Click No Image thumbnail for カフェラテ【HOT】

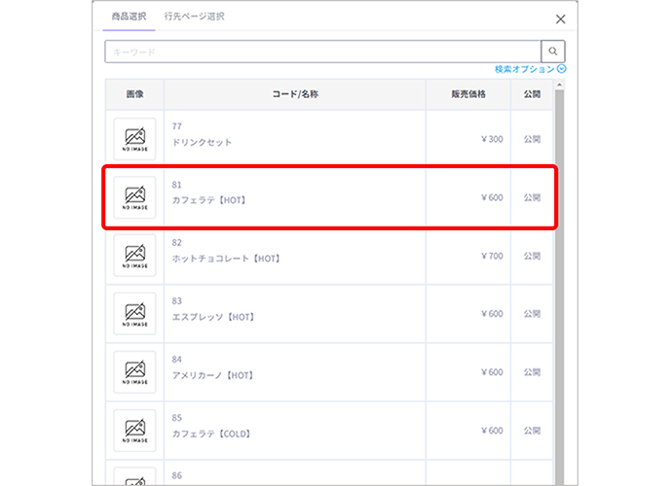click(x=135, y=196)
